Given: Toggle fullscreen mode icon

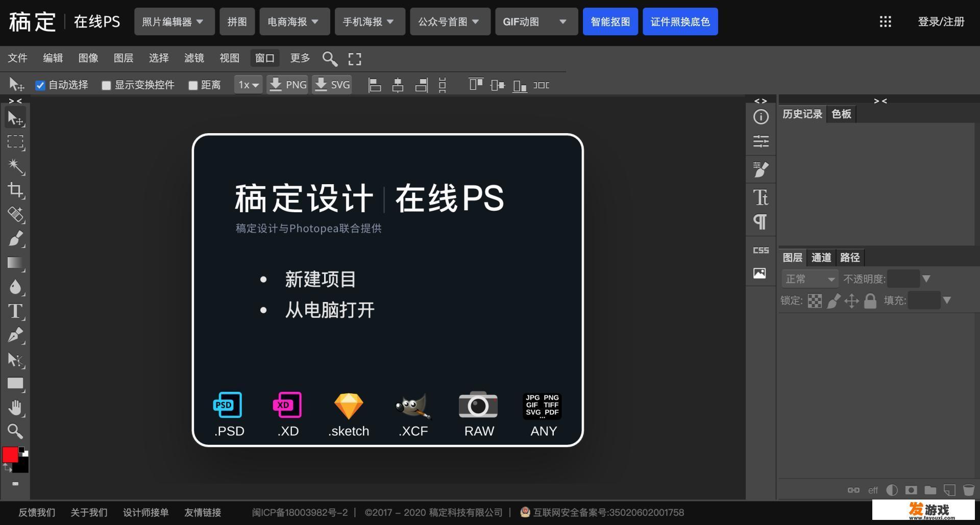Looking at the screenshot, I should coord(355,59).
